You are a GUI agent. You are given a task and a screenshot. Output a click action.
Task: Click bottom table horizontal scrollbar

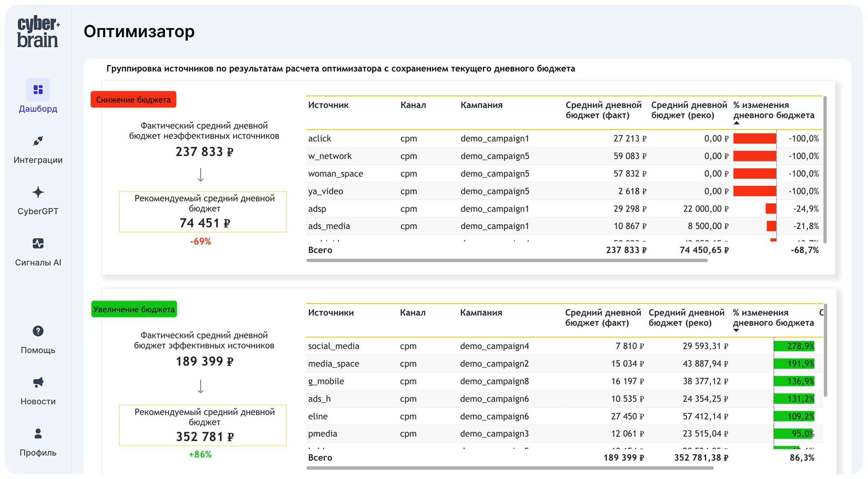pyautogui.click(x=510, y=468)
